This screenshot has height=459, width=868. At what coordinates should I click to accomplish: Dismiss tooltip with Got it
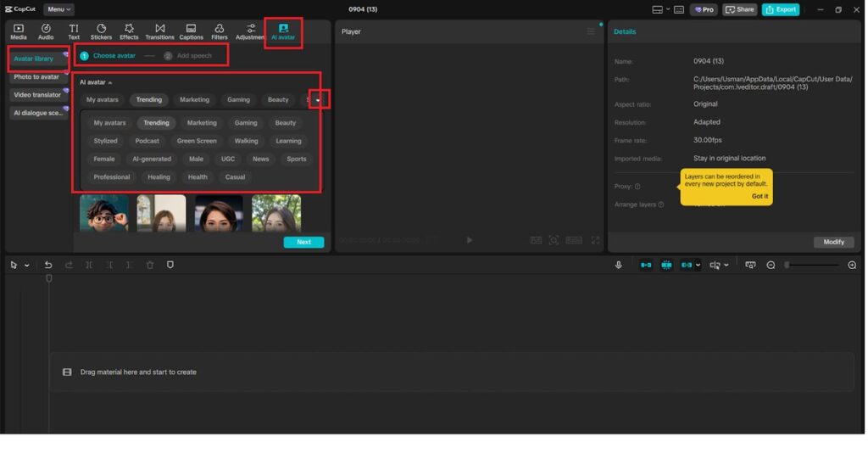point(759,196)
